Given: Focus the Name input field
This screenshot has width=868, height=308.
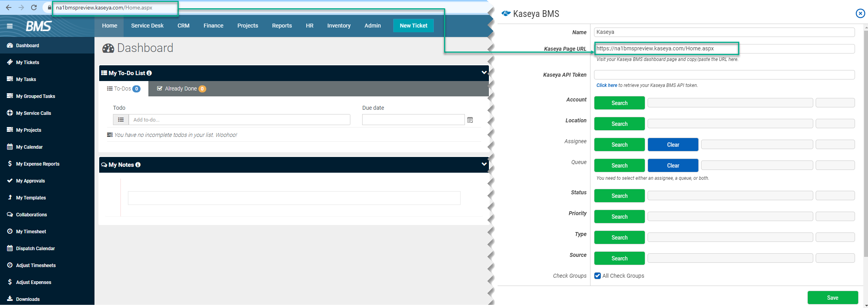Looking at the screenshot, I should tap(724, 32).
